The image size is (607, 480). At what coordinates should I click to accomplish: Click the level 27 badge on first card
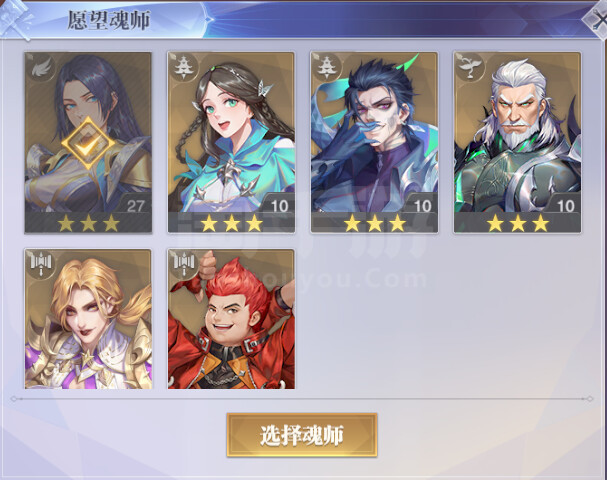point(135,206)
